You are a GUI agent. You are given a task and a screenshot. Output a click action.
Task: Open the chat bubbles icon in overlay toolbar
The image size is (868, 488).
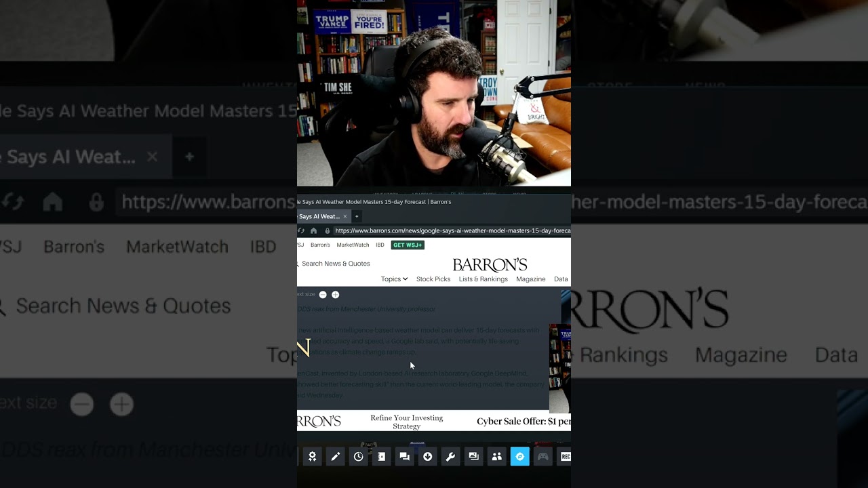pos(404,457)
